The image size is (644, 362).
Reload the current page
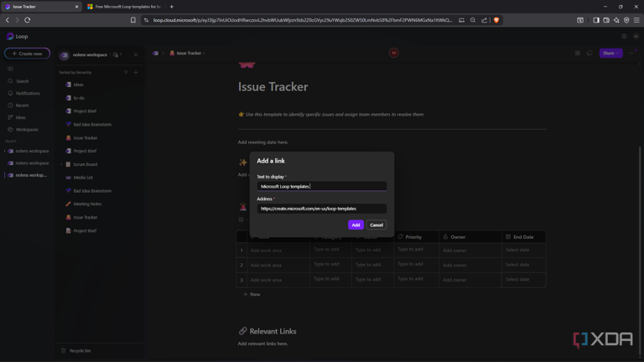click(28, 20)
